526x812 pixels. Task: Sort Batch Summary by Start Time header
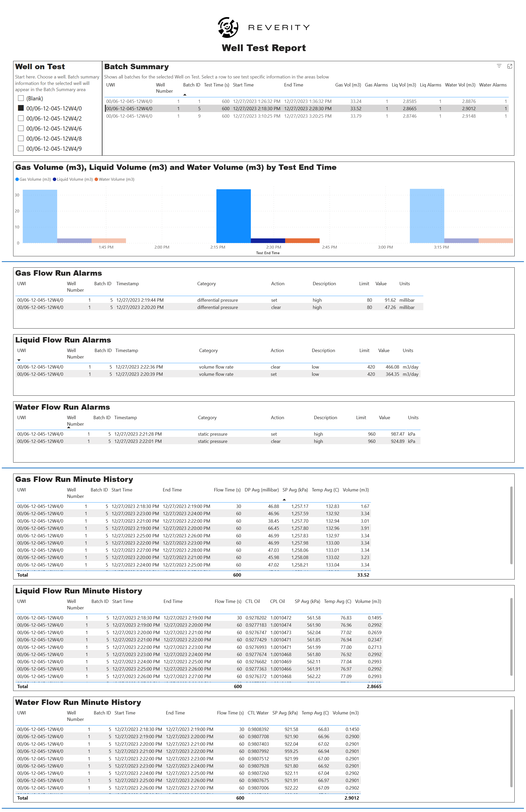click(x=243, y=85)
